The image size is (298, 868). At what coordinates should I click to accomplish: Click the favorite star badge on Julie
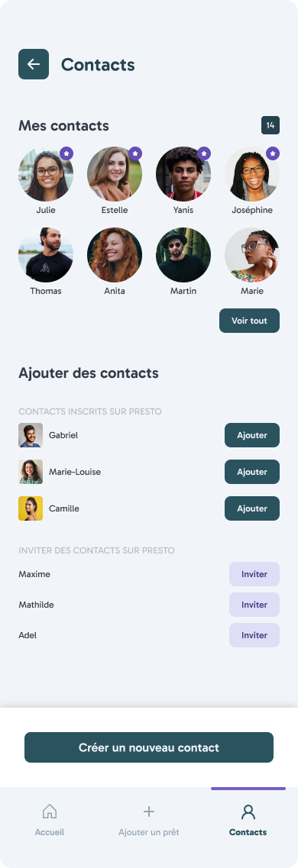pyautogui.click(x=66, y=153)
